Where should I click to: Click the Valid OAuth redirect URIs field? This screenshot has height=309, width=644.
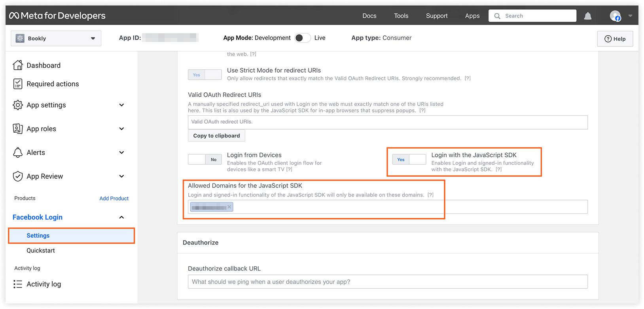pyautogui.click(x=388, y=122)
